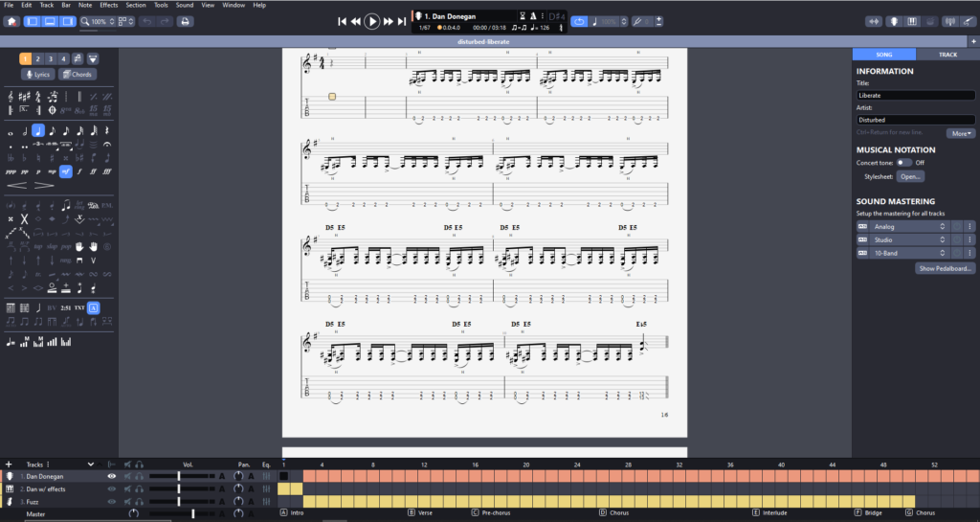Toggle visibility of Dan Donegan track

(x=111, y=476)
